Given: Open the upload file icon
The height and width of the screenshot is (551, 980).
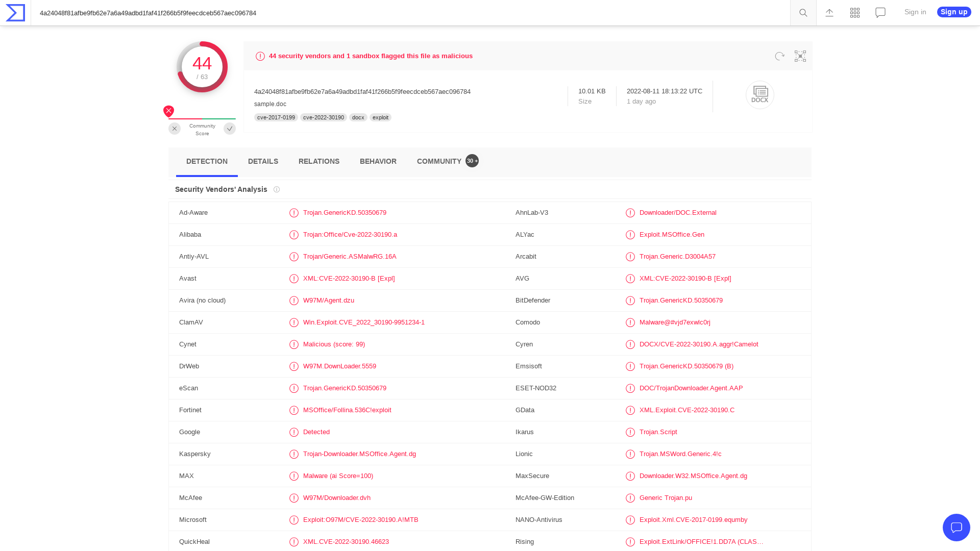Looking at the screenshot, I should click(x=829, y=13).
